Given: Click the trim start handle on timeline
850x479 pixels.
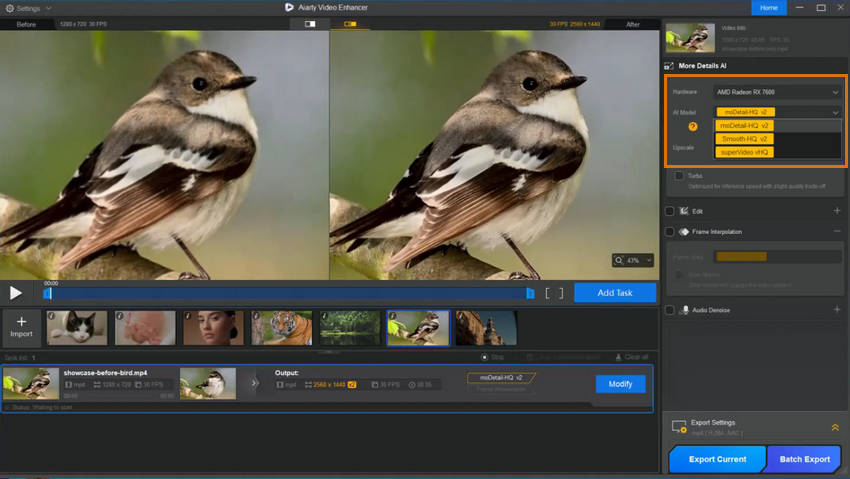Looking at the screenshot, I should tap(47, 294).
